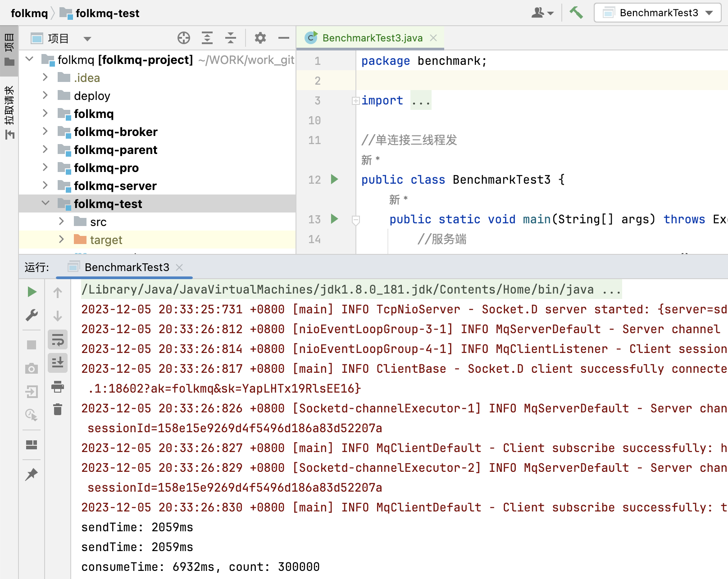Select the folkmq-broker tree item
Viewport: 728px width, 579px height.
coord(157,131)
